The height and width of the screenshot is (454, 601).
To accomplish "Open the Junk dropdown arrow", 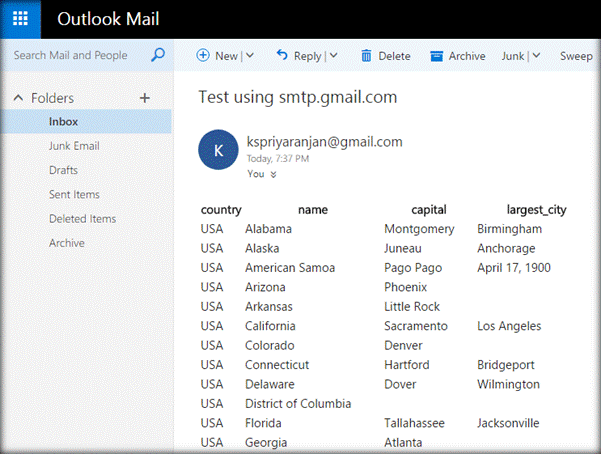I will (536, 56).
